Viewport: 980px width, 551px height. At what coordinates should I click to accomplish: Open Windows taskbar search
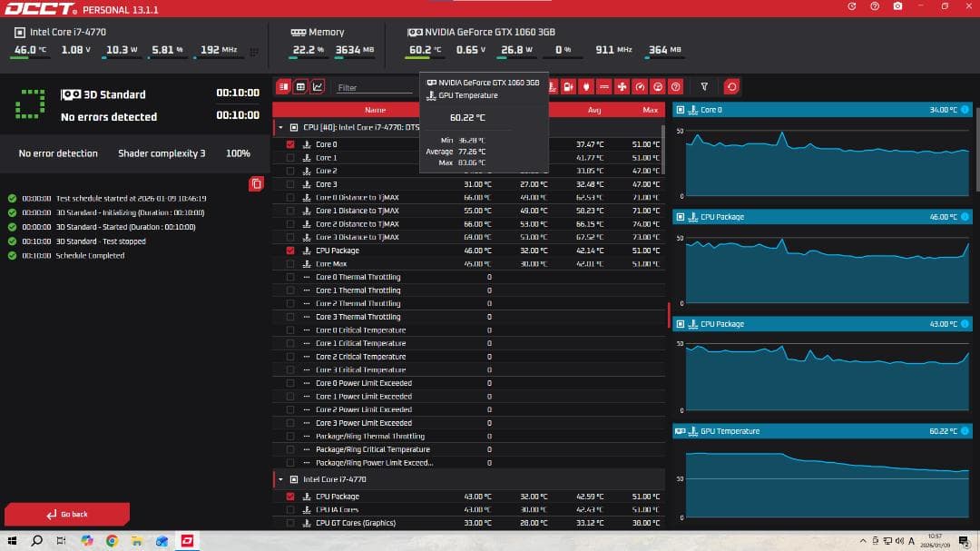click(x=37, y=541)
